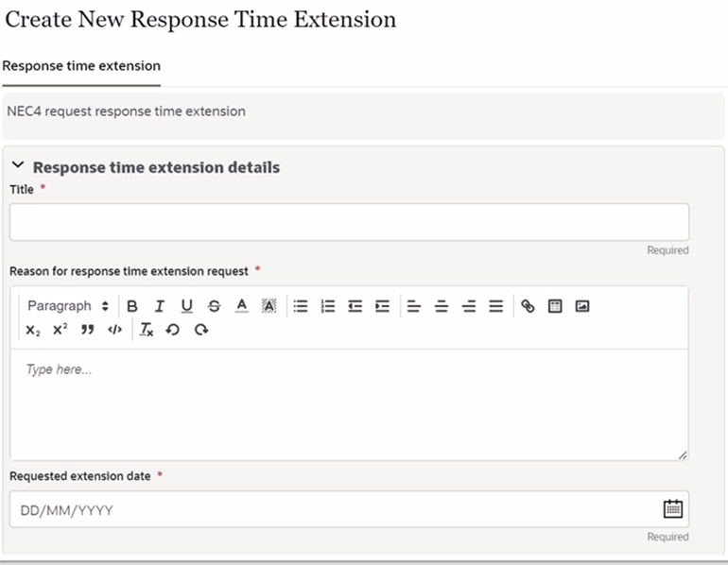
Task: Collapse Response time extension details section
Action: coord(18,164)
